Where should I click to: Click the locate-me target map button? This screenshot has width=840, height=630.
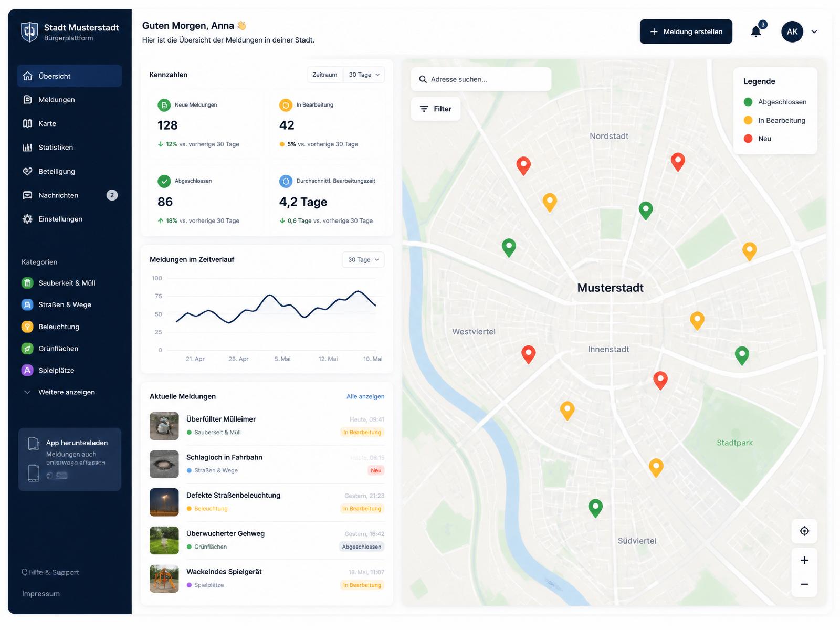point(804,531)
